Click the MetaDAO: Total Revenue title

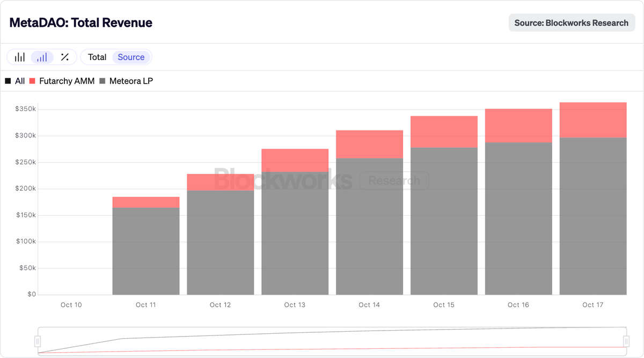(80, 23)
